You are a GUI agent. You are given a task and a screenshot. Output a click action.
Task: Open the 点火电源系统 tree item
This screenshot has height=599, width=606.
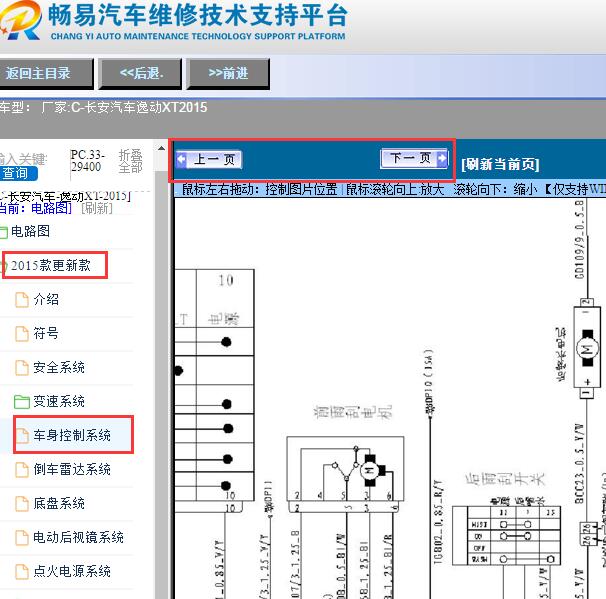[72, 571]
